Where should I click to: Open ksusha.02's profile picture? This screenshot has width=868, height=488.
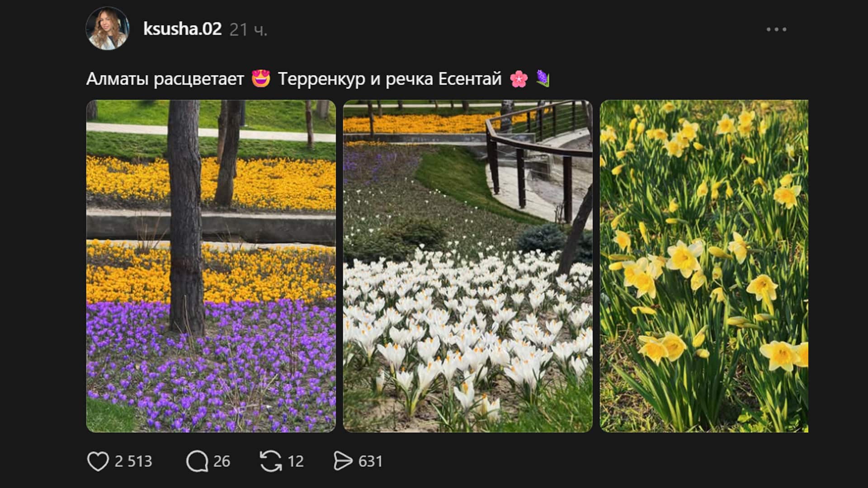(x=107, y=28)
